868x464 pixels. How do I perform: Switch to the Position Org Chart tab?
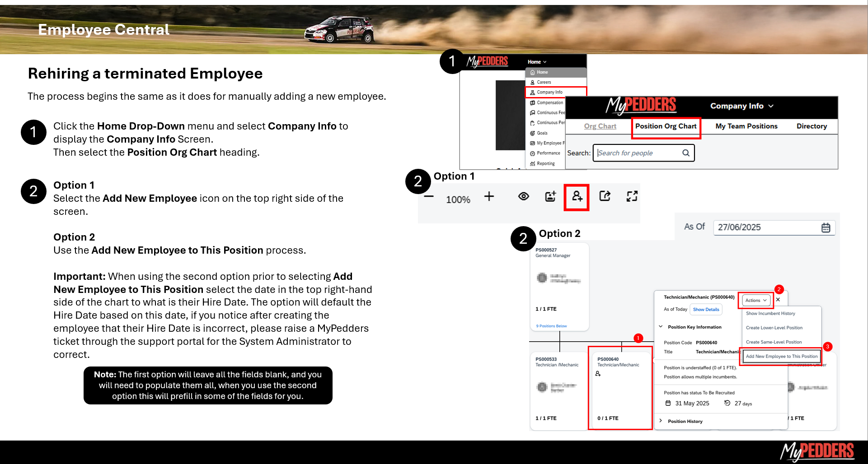[x=666, y=126]
